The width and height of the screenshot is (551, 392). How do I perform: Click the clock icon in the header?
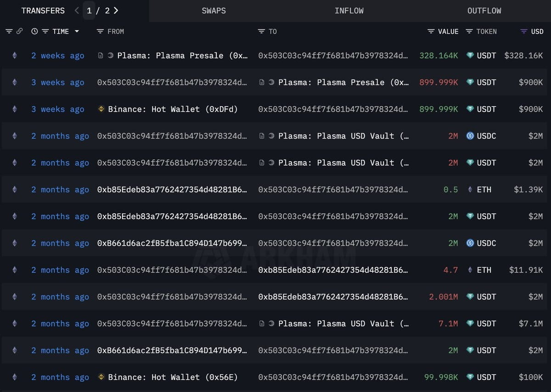(34, 31)
